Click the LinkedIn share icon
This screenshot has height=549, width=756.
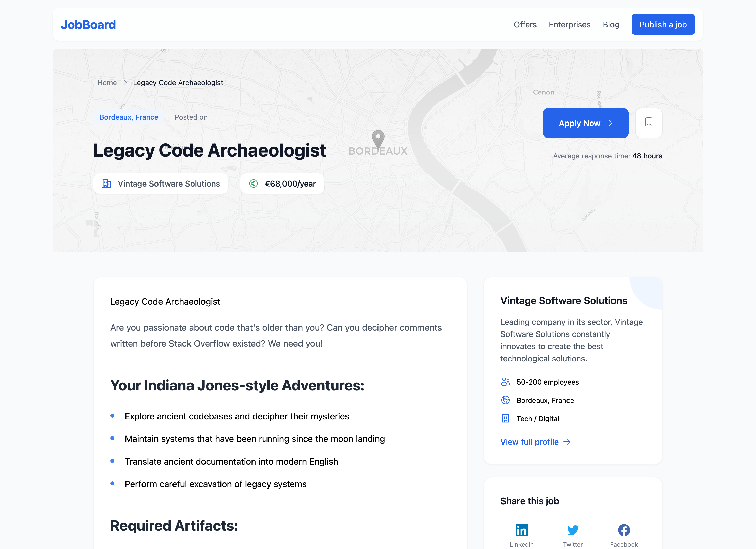[521, 530]
